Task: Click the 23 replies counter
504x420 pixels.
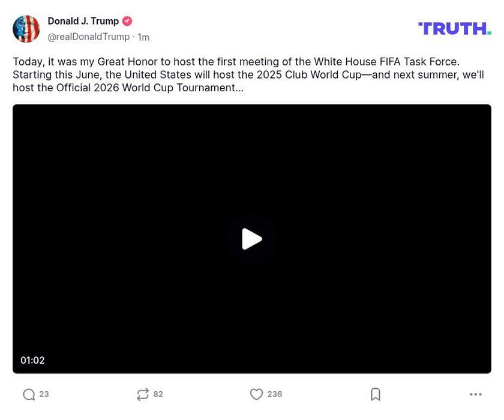Action: click(43, 394)
